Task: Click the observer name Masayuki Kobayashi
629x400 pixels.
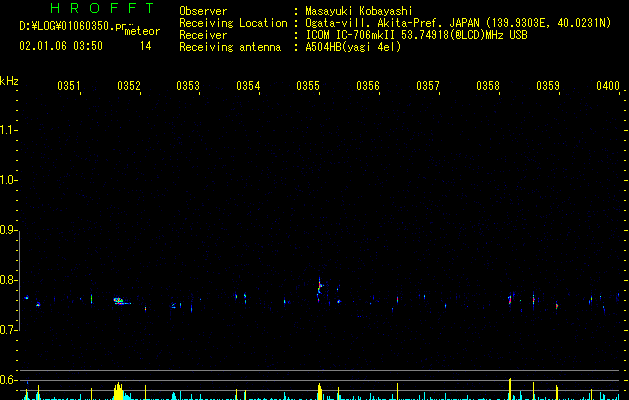Action: pos(359,11)
